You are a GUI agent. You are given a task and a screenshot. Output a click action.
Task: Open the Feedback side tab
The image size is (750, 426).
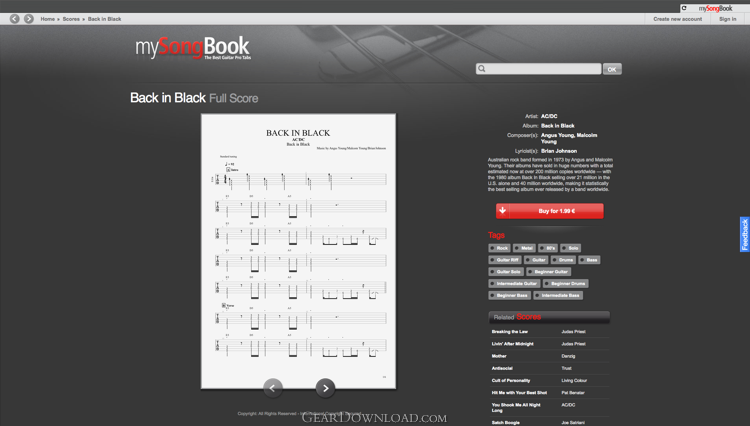pos(745,234)
